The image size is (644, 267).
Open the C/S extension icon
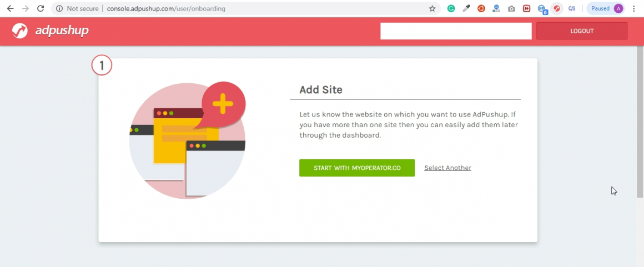pyautogui.click(x=572, y=8)
